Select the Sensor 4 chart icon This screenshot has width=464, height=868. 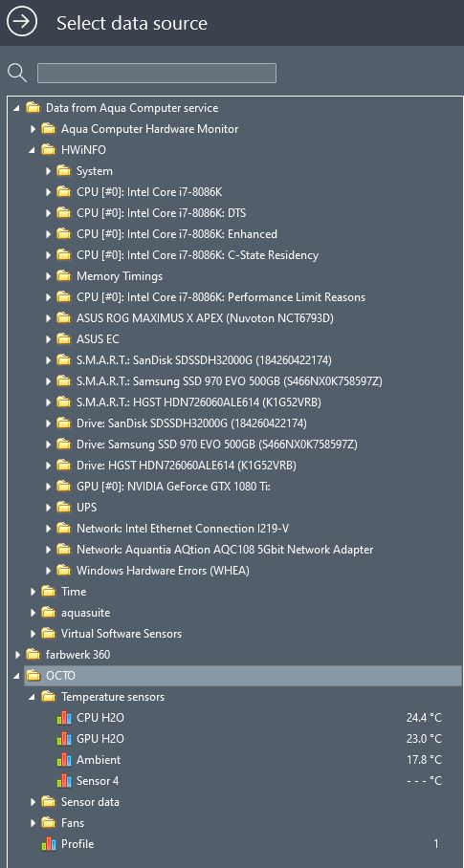coord(64,781)
